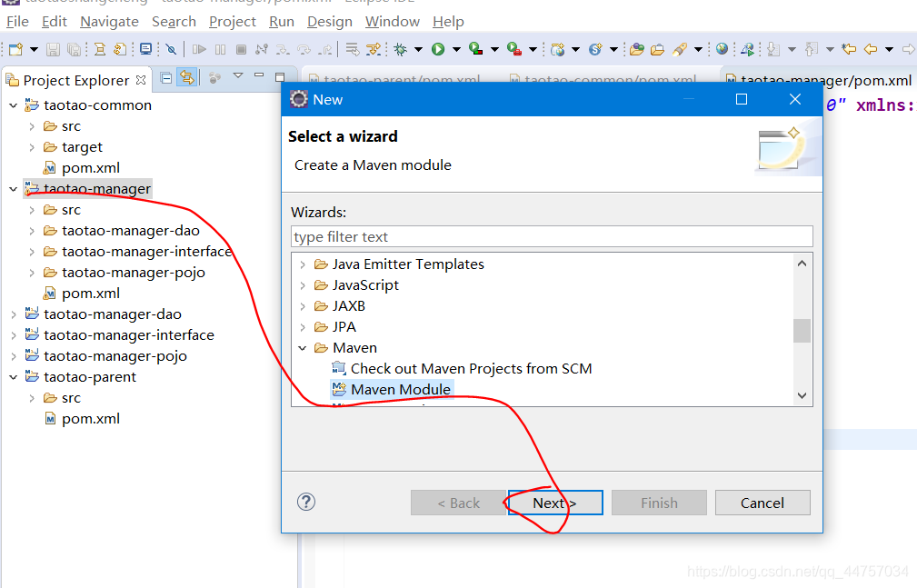Click the Drop to Frame icon

coord(352,49)
